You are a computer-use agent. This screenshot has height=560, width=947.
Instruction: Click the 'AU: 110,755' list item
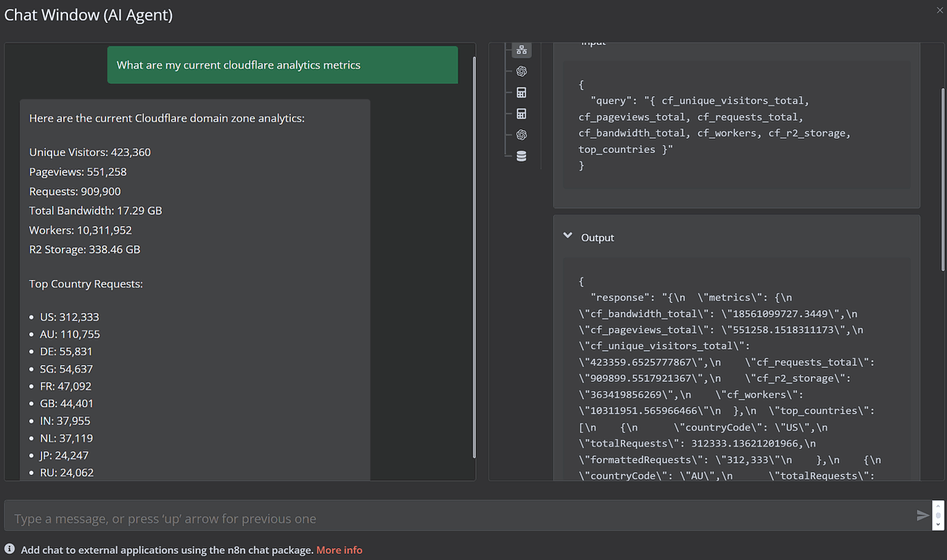pyautogui.click(x=69, y=334)
